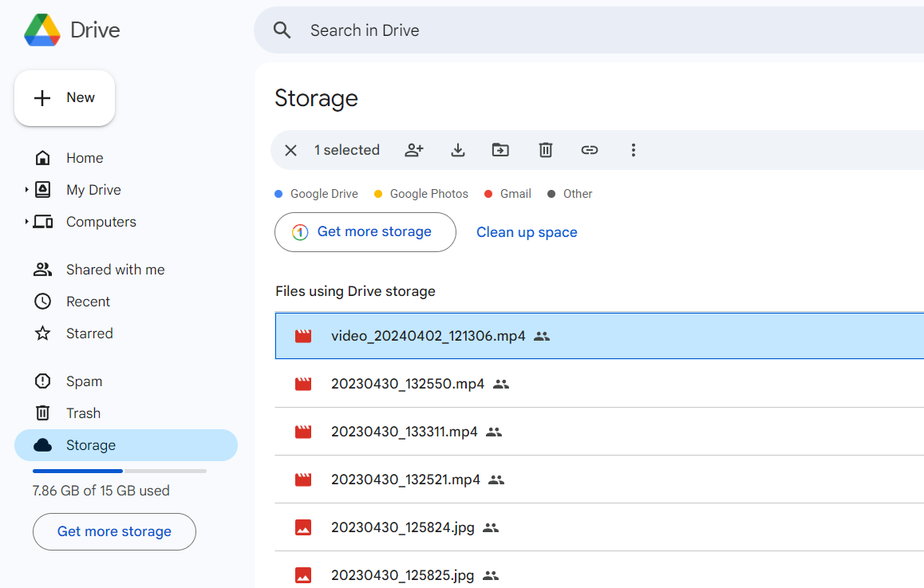
Task: Expand the My Drive tree item
Action: 26,189
